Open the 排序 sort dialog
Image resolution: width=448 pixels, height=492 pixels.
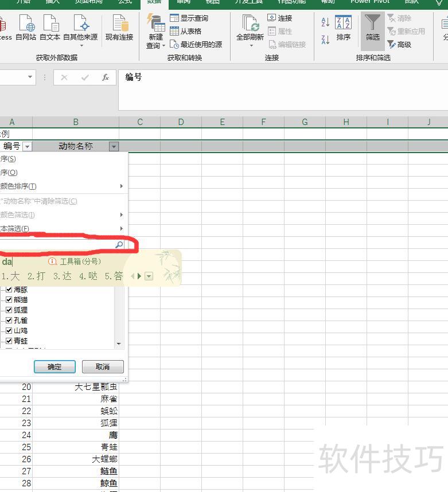tap(343, 28)
